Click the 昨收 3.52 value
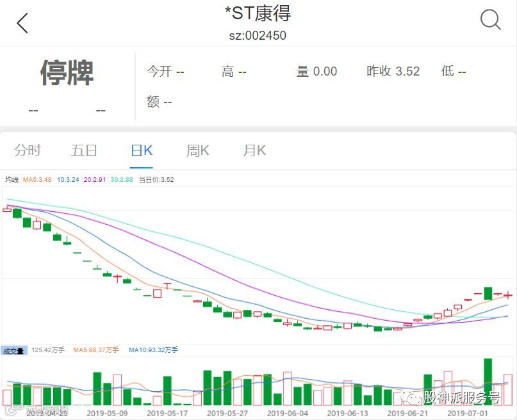Viewport: 517px width, 420px height. coord(393,71)
